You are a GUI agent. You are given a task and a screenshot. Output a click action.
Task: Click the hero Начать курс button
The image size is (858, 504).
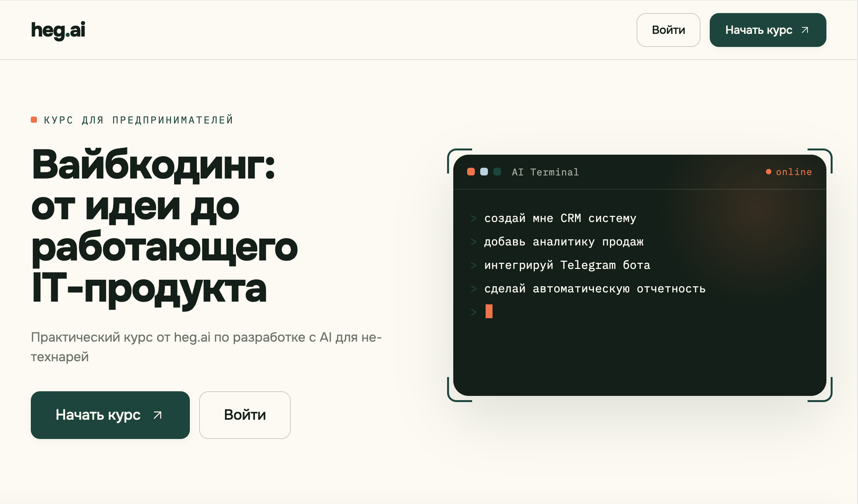110,415
